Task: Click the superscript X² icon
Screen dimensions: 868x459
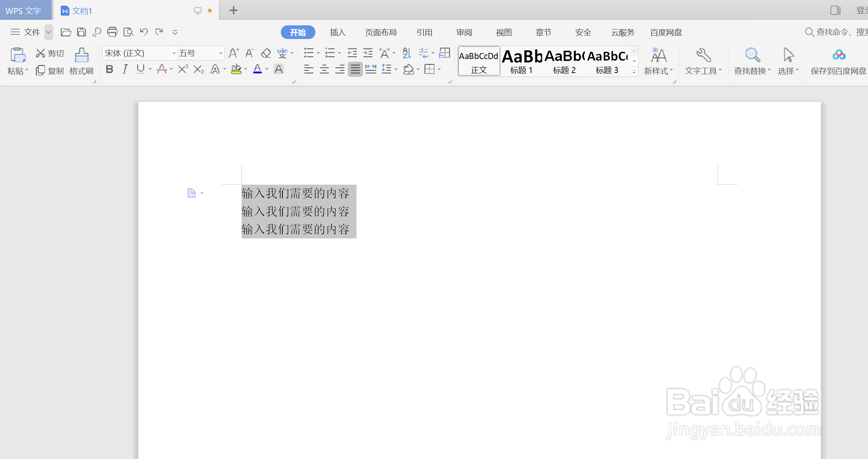Action: pos(183,69)
